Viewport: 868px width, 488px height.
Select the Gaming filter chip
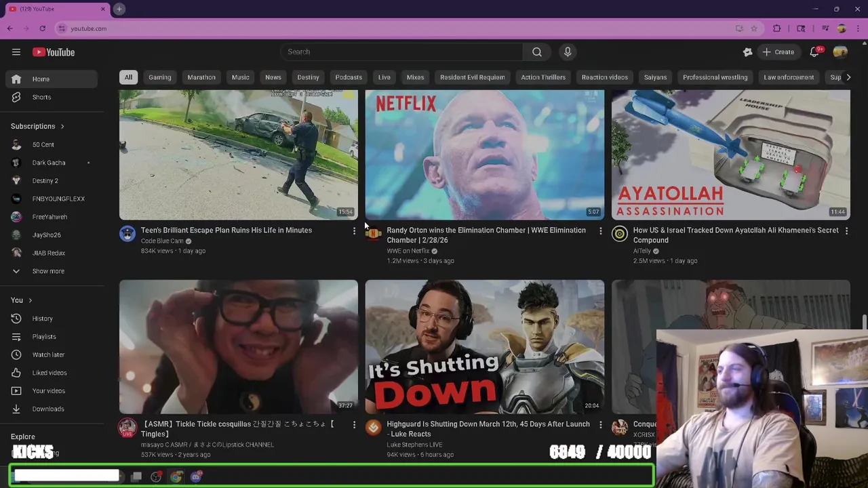pyautogui.click(x=160, y=77)
